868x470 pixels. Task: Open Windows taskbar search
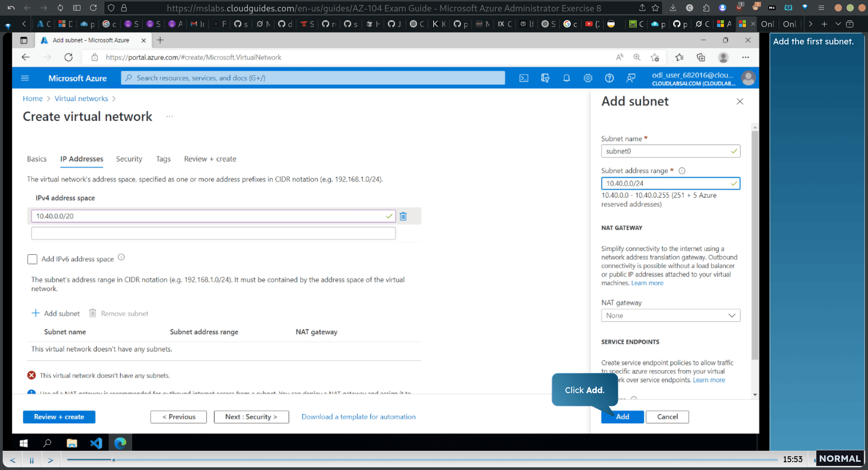coord(47,443)
